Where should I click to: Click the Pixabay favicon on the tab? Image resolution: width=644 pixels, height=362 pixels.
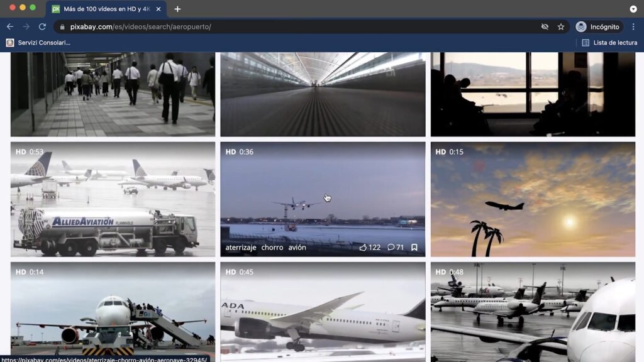click(x=56, y=9)
